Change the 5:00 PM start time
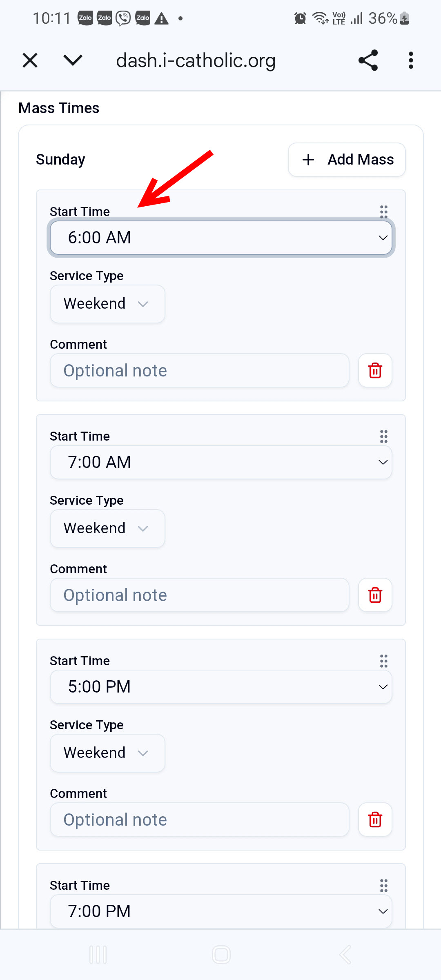Viewport: 441px width, 980px height. click(221, 687)
